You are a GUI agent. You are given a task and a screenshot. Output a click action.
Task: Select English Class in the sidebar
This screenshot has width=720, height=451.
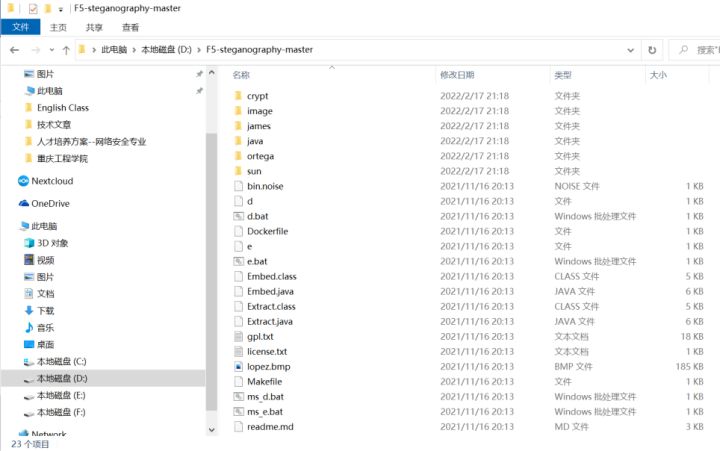(x=63, y=108)
